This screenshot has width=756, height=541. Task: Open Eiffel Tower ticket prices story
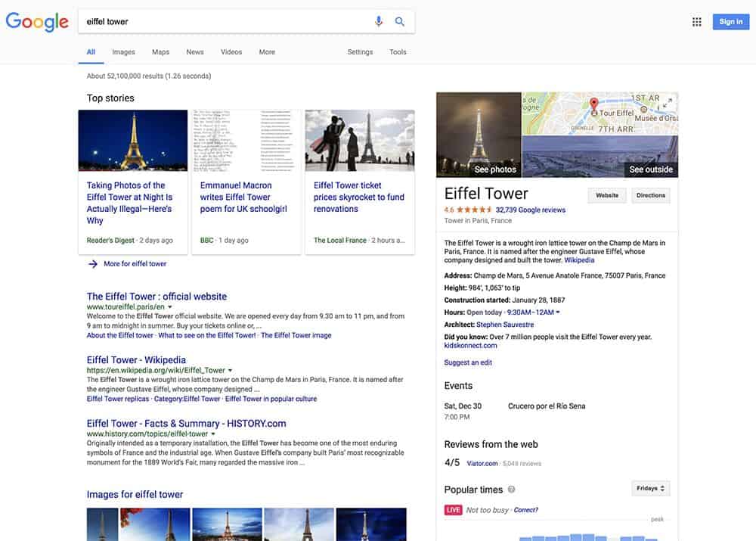(x=359, y=197)
